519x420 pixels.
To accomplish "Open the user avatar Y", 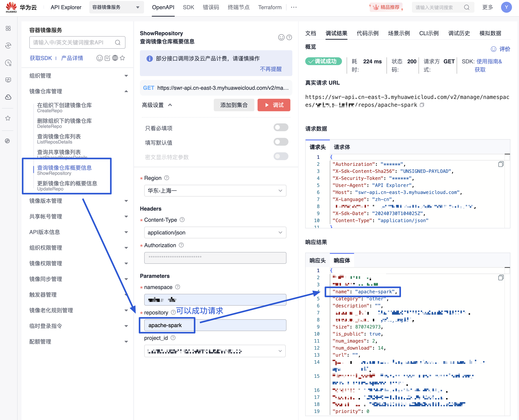I will tap(506, 7).
